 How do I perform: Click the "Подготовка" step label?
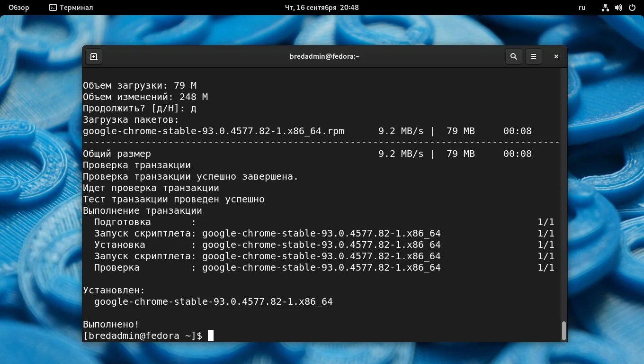click(x=123, y=222)
